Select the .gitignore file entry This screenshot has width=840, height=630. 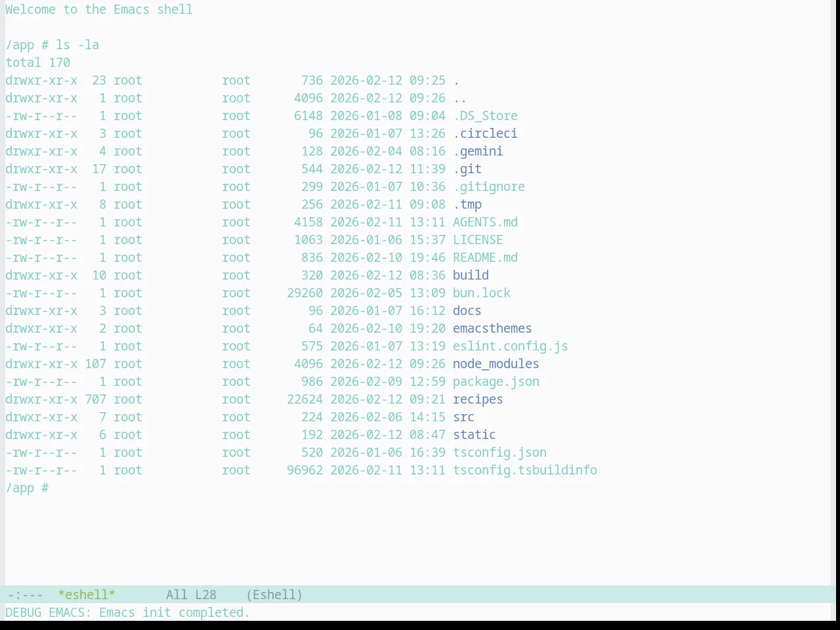click(x=489, y=187)
